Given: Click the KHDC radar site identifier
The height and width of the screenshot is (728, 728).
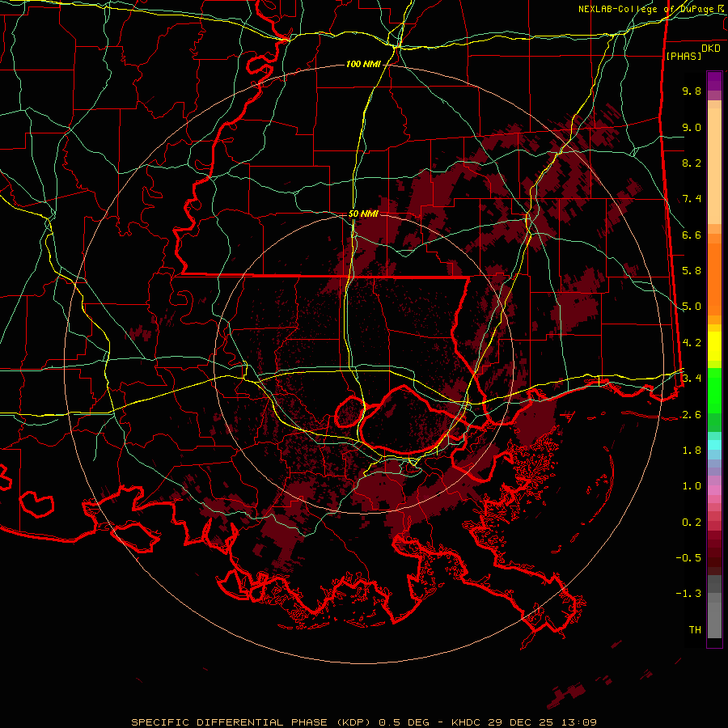Looking at the screenshot, I should point(467,722).
